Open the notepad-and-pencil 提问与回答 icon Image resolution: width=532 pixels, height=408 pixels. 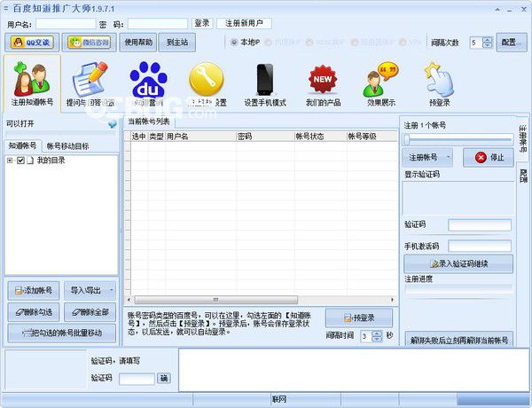(90, 83)
